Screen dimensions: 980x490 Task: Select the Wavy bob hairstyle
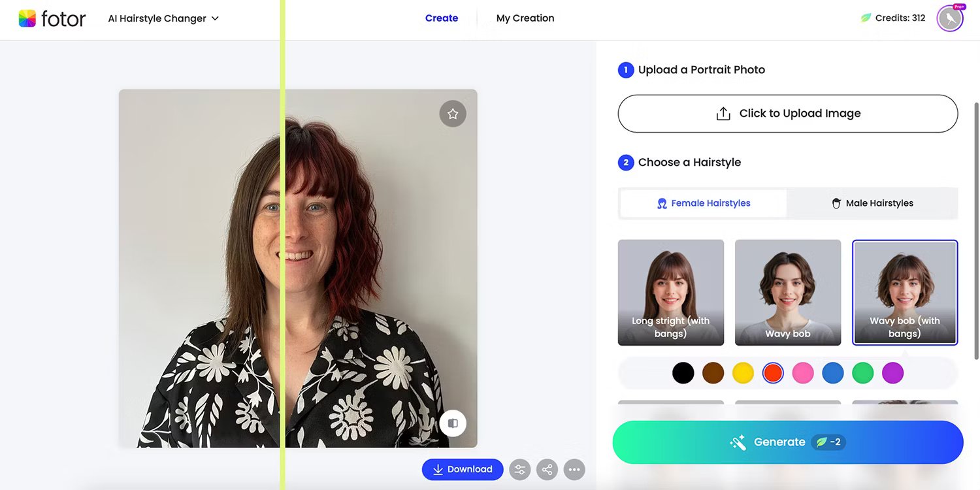(x=788, y=292)
